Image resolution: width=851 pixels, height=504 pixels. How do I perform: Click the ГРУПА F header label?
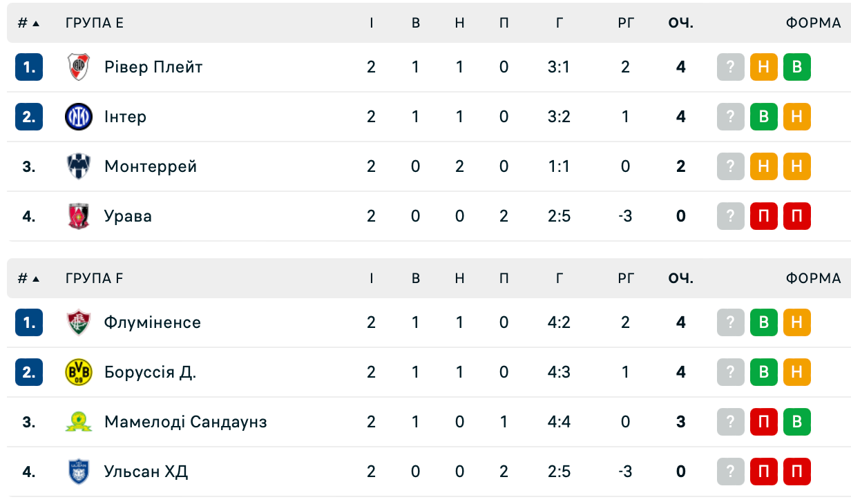click(95, 278)
